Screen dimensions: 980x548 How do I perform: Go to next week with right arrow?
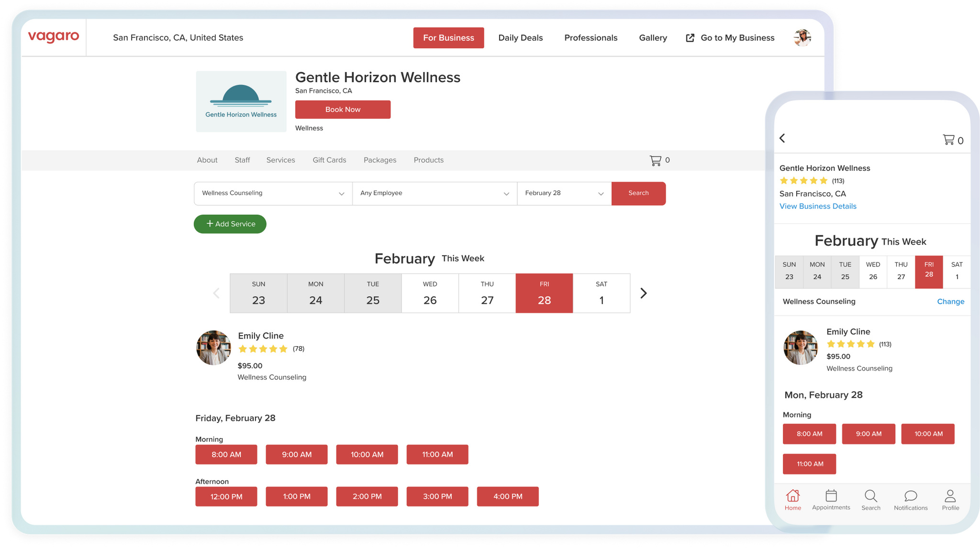(644, 293)
